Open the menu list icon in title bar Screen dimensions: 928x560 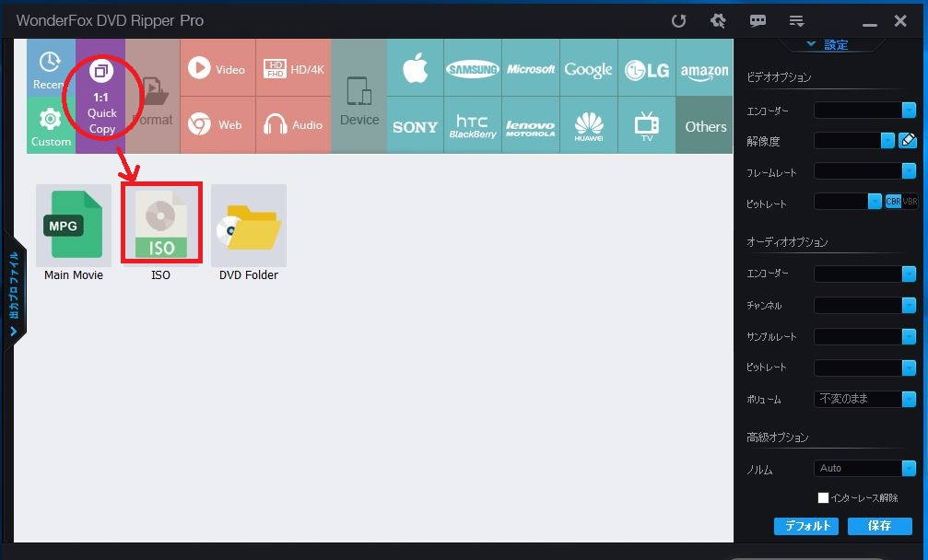[796, 21]
